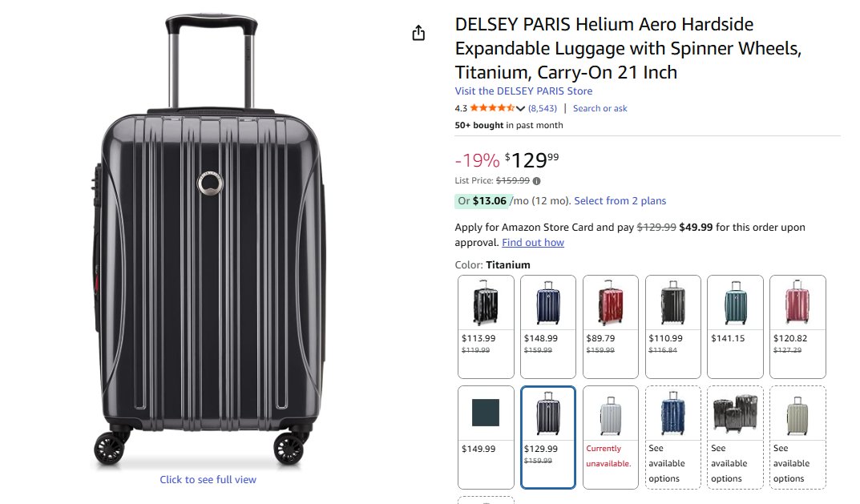
Task: Open Select from 2 plans link
Action: (620, 201)
